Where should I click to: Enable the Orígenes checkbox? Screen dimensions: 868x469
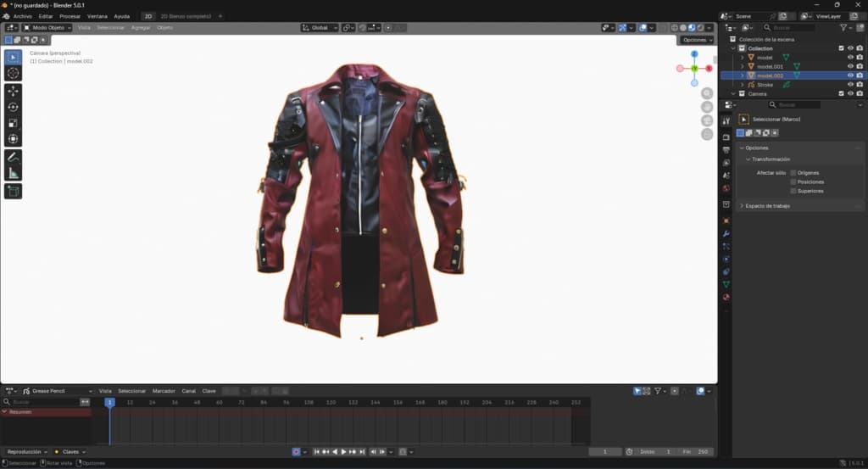pos(793,173)
